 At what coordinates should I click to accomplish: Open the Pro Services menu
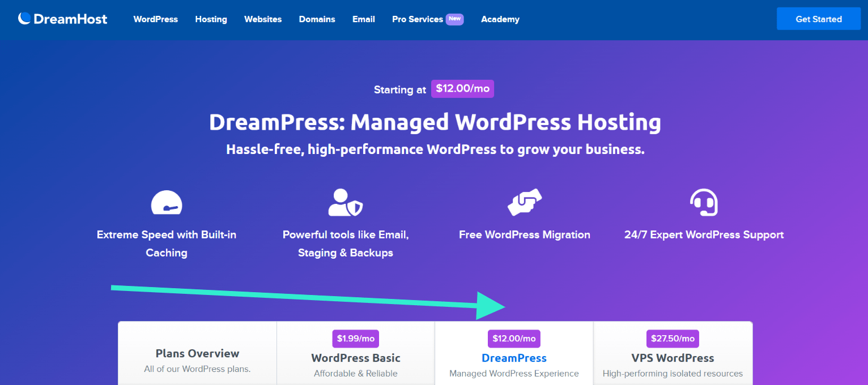(x=418, y=19)
